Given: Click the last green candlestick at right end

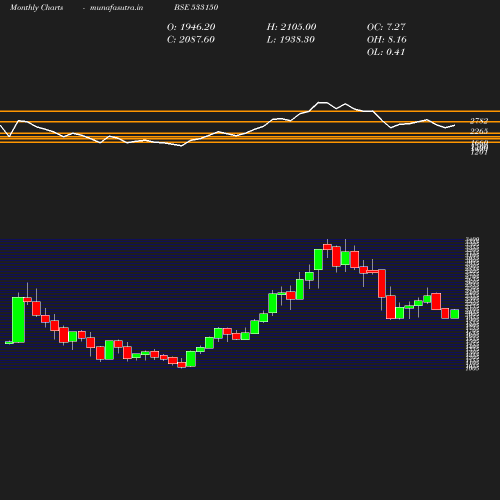Looking at the screenshot, I should pos(455,314).
